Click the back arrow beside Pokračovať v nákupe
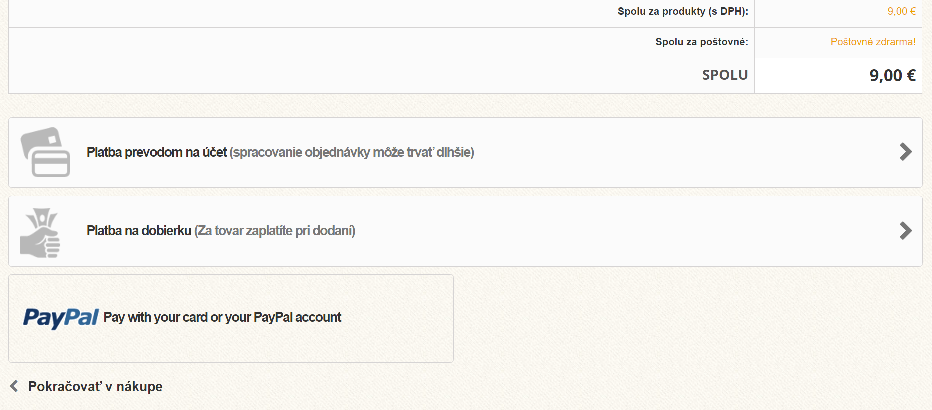The width and height of the screenshot is (932, 410). coord(14,386)
